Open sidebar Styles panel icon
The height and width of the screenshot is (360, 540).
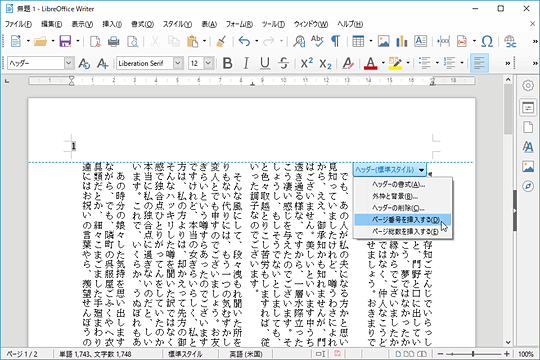(528, 147)
